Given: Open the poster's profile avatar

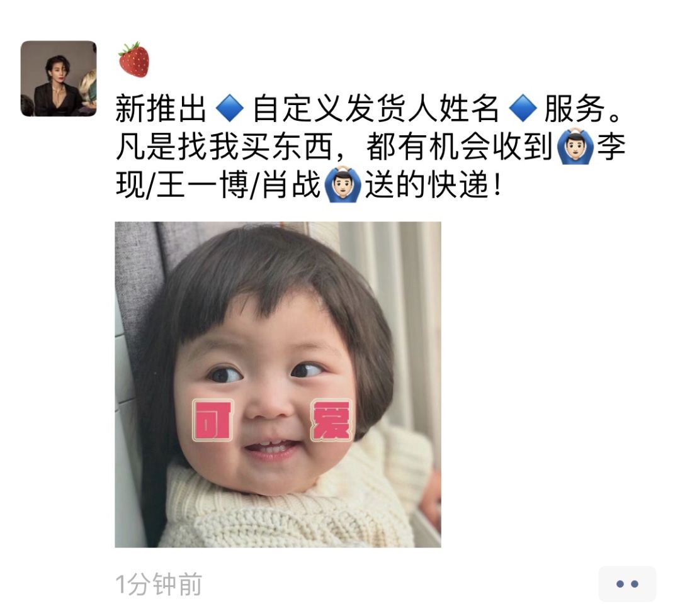Looking at the screenshot, I should tap(59, 79).
